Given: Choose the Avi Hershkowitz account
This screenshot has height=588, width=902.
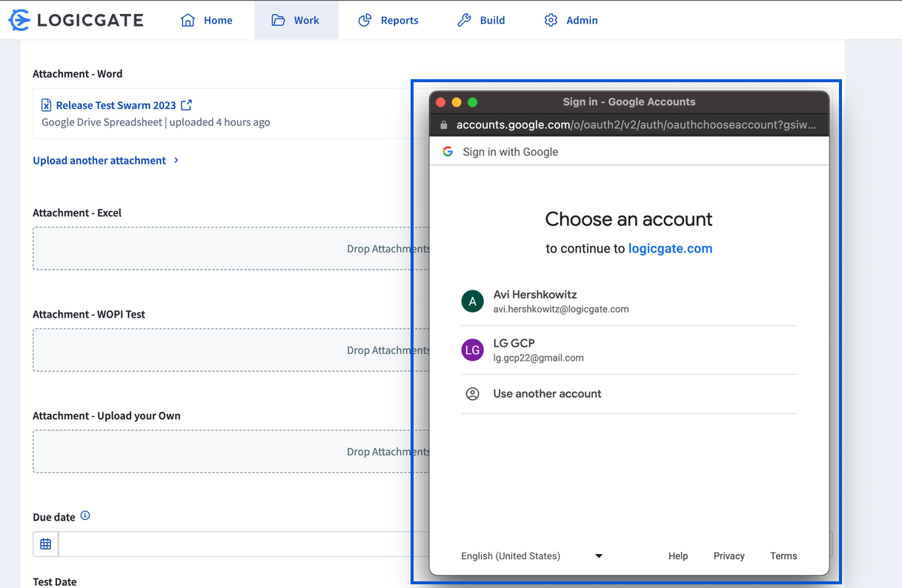Looking at the screenshot, I should pyautogui.click(x=629, y=301).
